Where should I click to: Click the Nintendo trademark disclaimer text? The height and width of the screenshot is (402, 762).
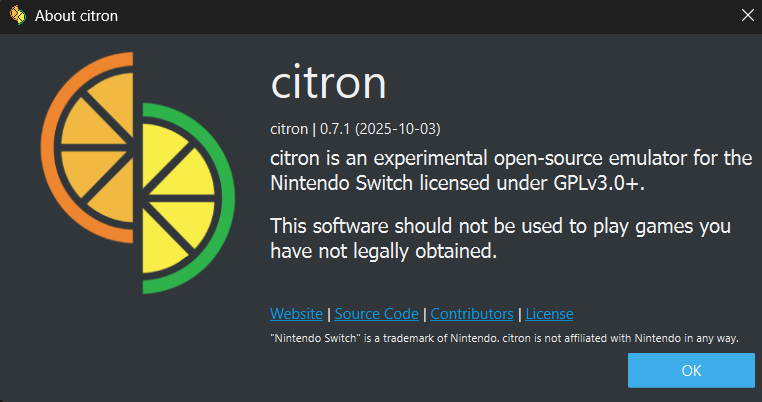pyautogui.click(x=504, y=338)
